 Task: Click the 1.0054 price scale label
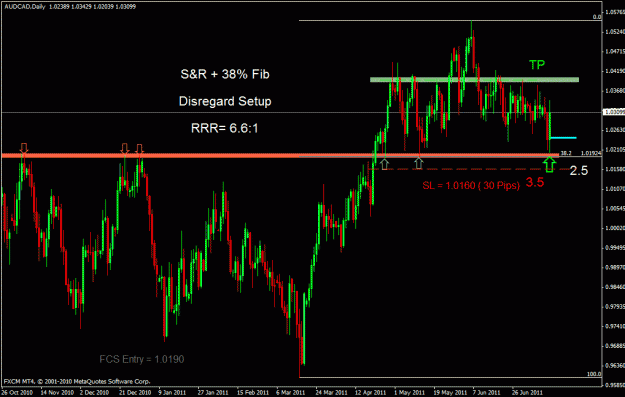(x=615, y=208)
